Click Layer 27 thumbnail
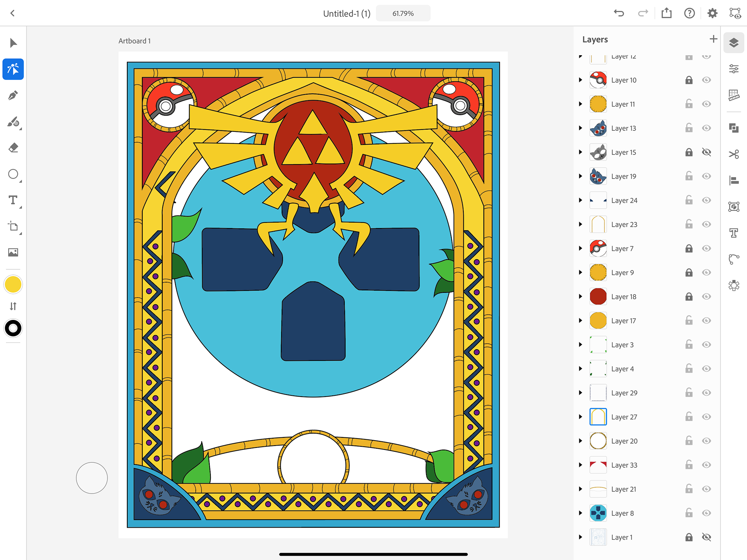The image size is (747, 560). [x=598, y=417]
